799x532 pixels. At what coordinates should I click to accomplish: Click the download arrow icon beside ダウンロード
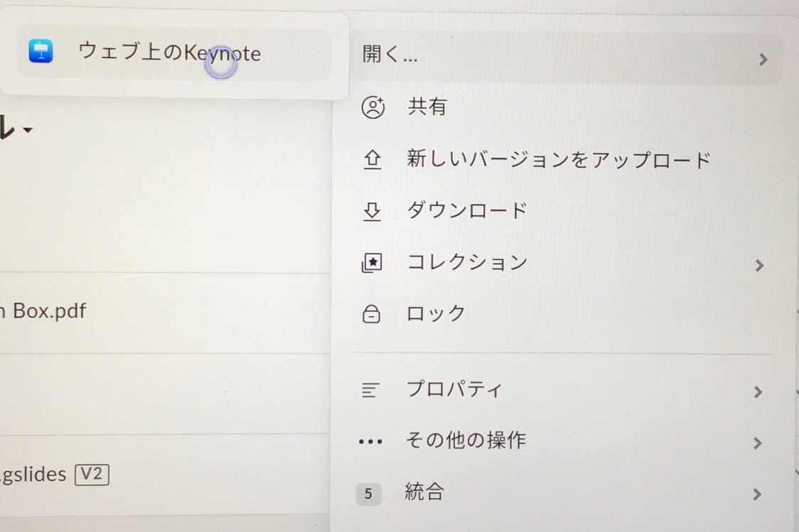point(371,211)
